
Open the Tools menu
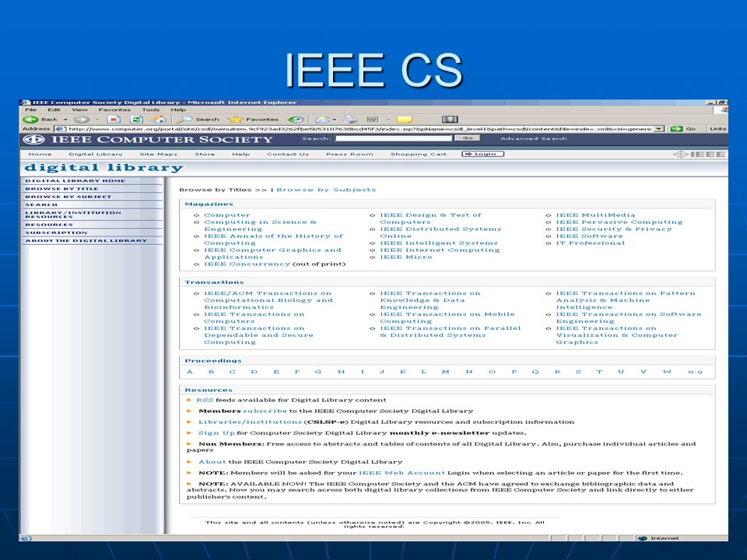[x=150, y=110]
